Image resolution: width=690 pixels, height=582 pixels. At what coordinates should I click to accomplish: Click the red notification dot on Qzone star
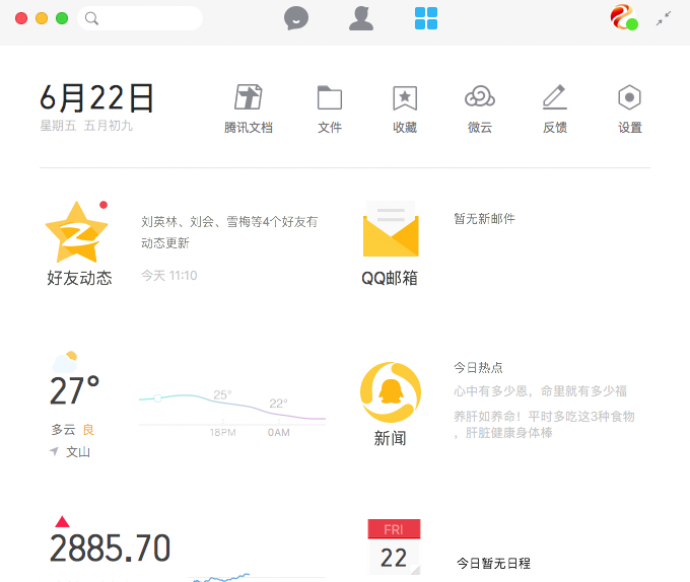click(x=103, y=205)
